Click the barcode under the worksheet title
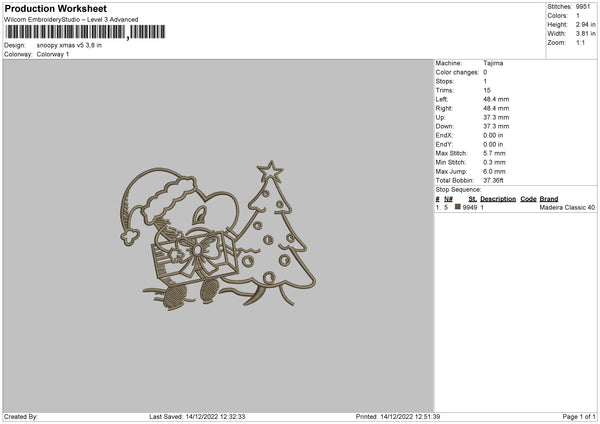The width and height of the screenshot is (600, 424). [x=85, y=32]
